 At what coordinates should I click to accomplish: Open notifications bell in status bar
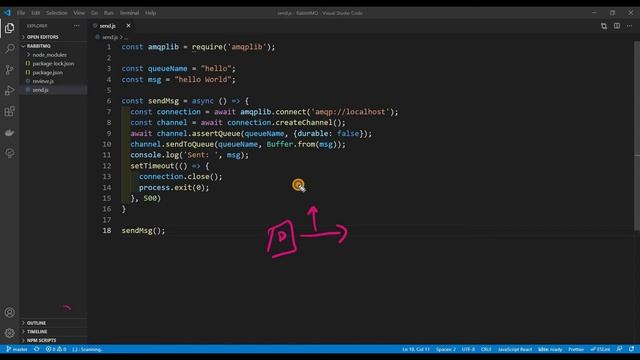631,349
